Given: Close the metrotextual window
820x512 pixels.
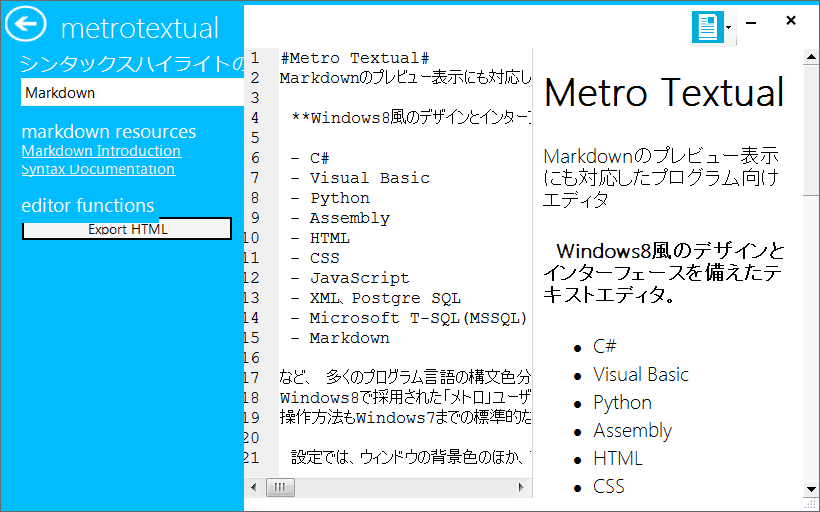Looking at the screenshot, I should (791, 21).
